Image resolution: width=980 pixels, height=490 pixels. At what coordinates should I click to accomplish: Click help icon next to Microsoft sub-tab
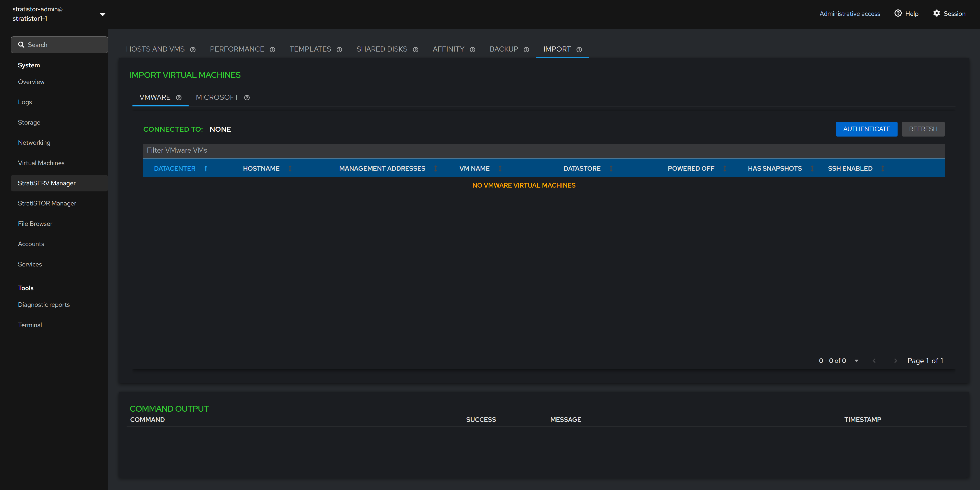pyautogui.click(x=247, y=98)
